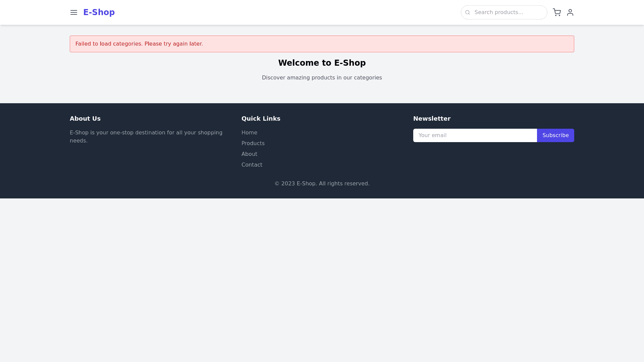The height and width of the screenshot is (362, 644).
Task: Open the About footer link
Action: click(x=249, y=154)
